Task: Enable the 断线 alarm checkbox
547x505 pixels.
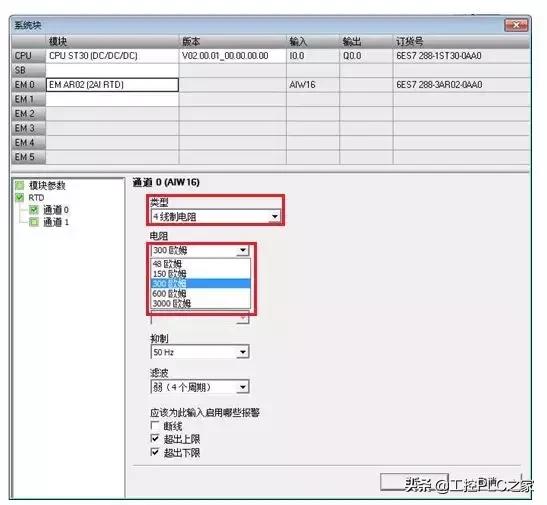Action: (x=155, y=425)
